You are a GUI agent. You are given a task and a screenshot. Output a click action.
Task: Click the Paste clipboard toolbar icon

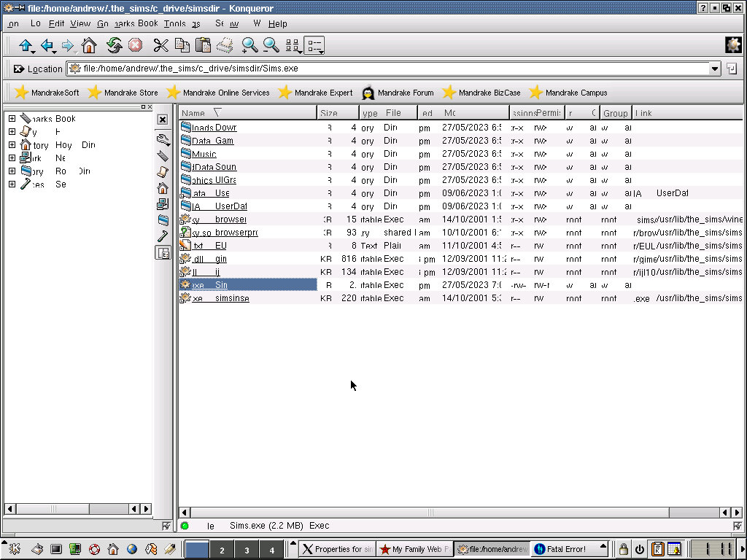coord(203,46)
